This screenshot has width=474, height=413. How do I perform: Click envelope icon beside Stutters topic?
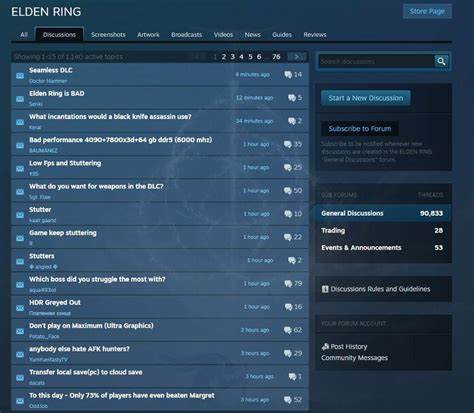tap(20, 262)
